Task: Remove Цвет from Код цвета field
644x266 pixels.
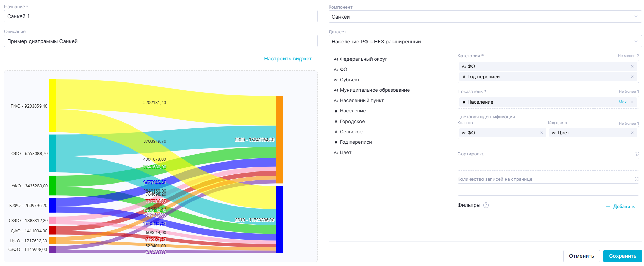Action: pos(632,133)
